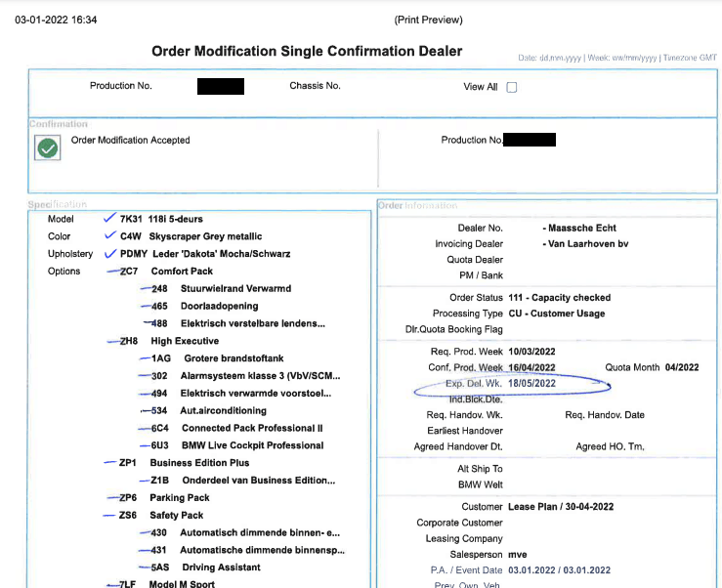Screen dimensions: 722x588
Task: Click the Order Modification Single Confirmation Dealer heading
Action: coord(307,51)
